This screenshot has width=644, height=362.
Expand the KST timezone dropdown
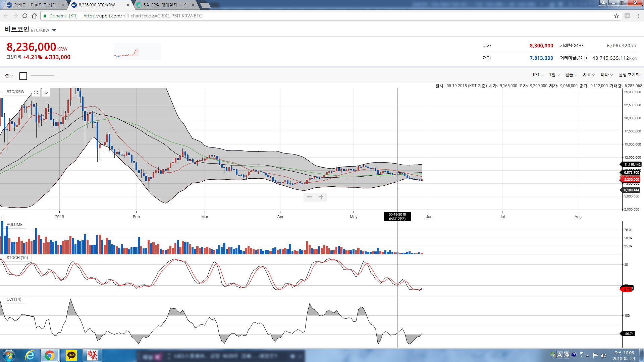click(538, 75)
